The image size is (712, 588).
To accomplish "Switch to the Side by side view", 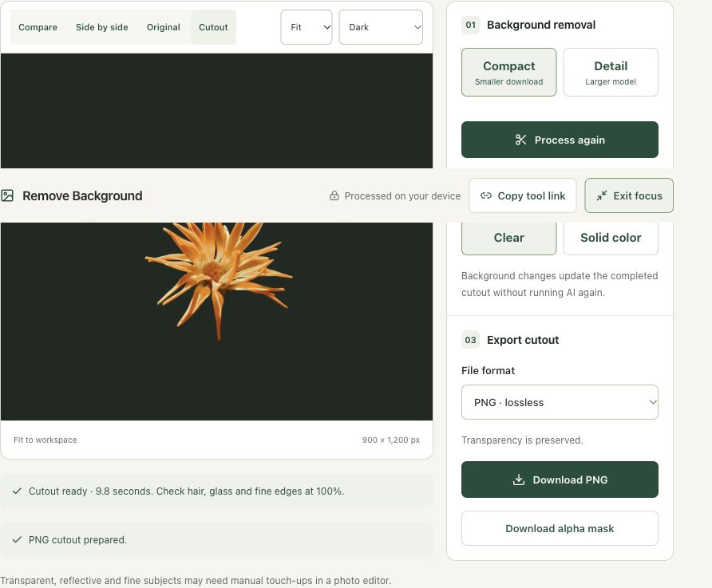I will point(101,27).
